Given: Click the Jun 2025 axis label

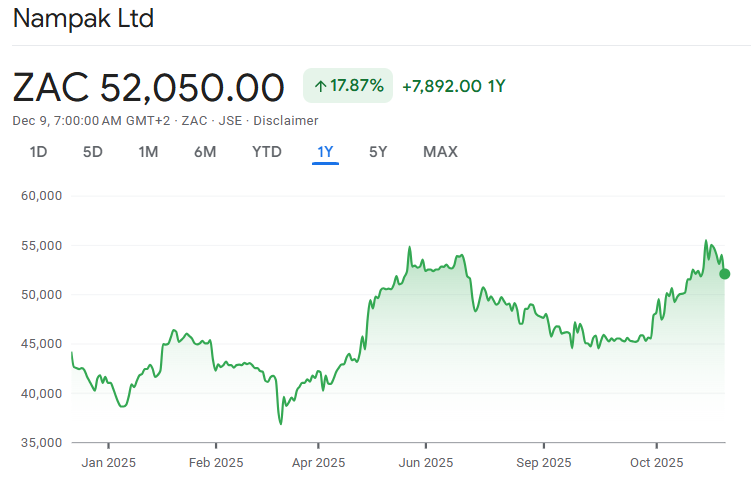Looking at the screenshot, I should tap(426, 462).
